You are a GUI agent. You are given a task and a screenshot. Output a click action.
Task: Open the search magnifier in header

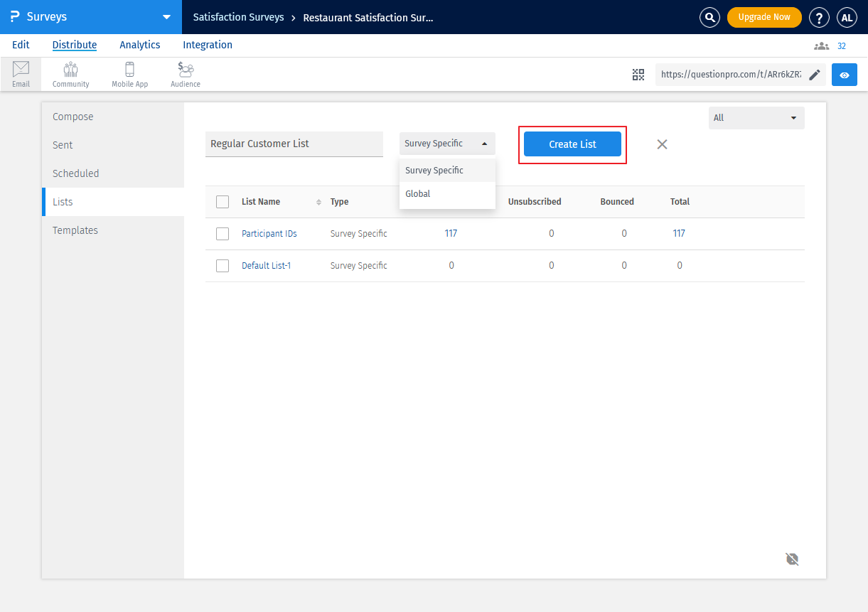click(x=709, y=17)
